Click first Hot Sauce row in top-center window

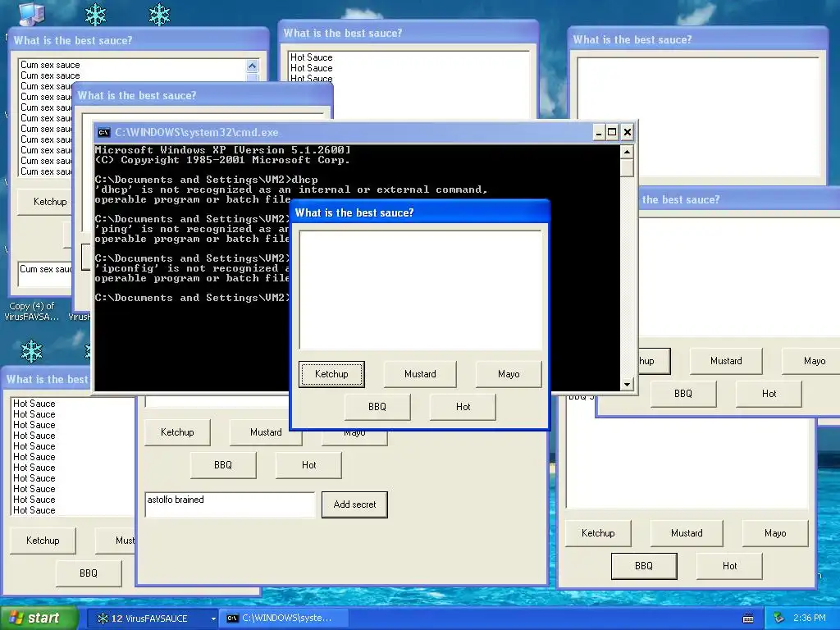coord(311,57)
